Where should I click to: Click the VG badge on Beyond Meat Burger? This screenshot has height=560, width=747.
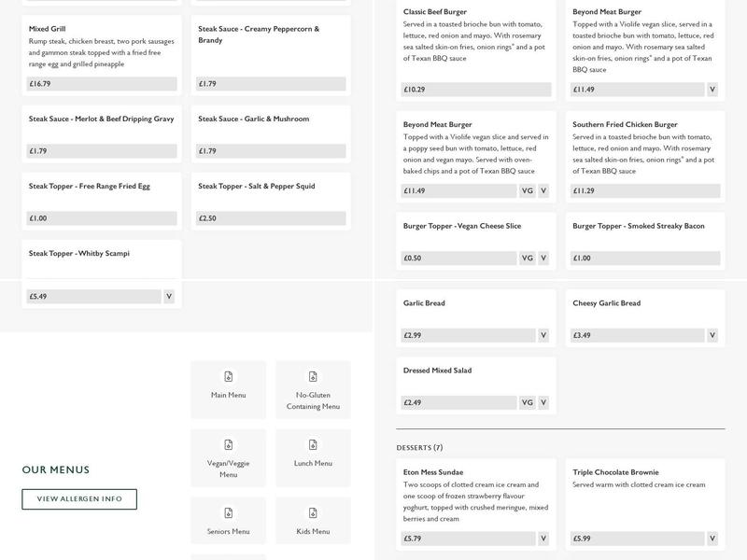[x=527, y=191]
